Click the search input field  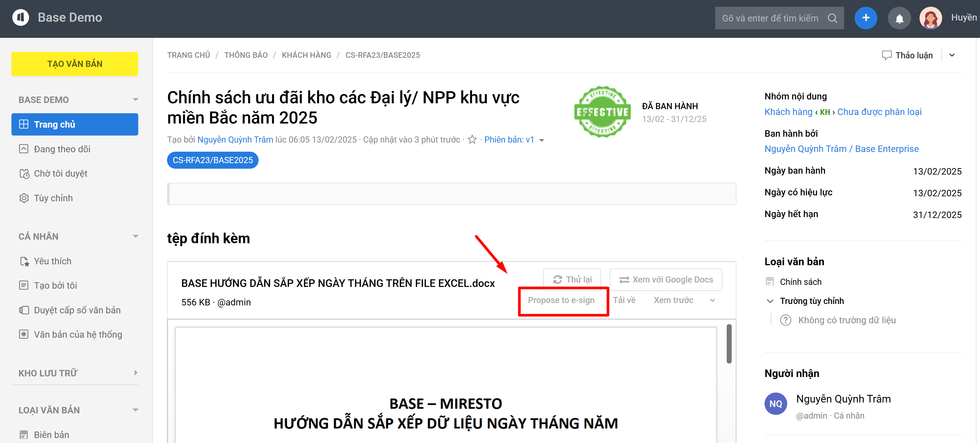pyautogui.click(x=770, y=18)
